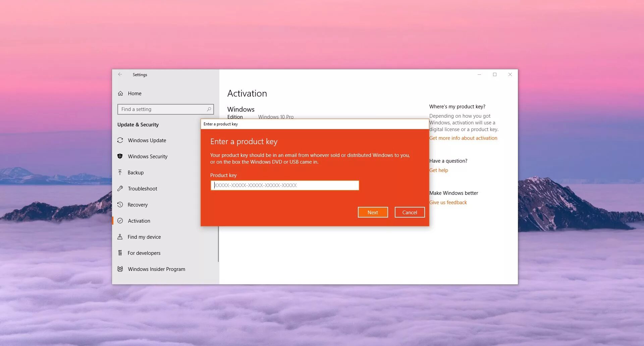Image resolution: width=644 pixels, height=346 pixels.
Task: Click the Get help link
Action: click(439, 170)
